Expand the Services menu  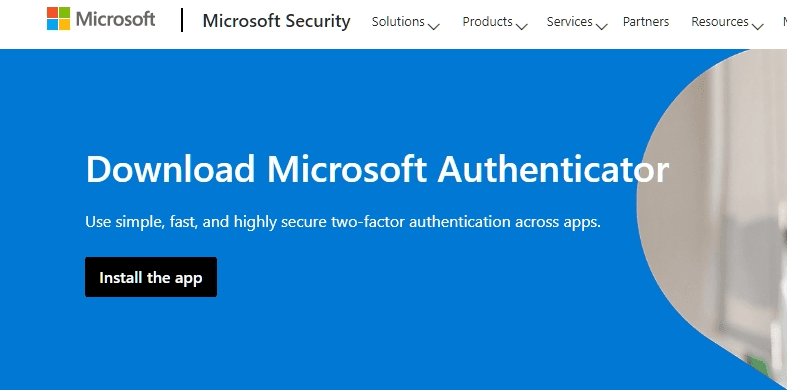pos(577,22)
